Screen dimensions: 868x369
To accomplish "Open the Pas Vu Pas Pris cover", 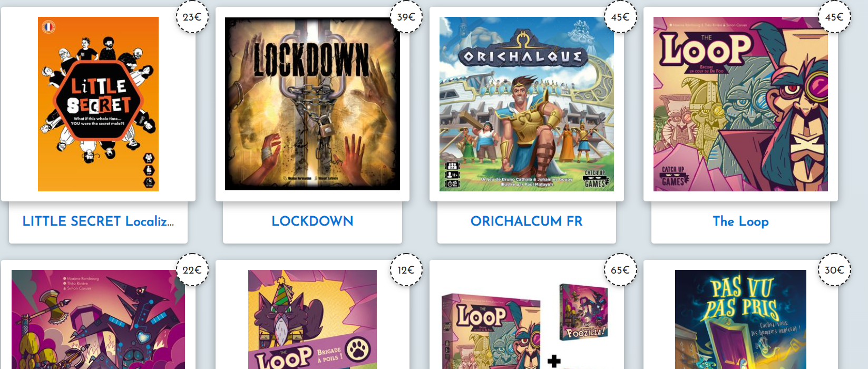I will click(740, 319).
